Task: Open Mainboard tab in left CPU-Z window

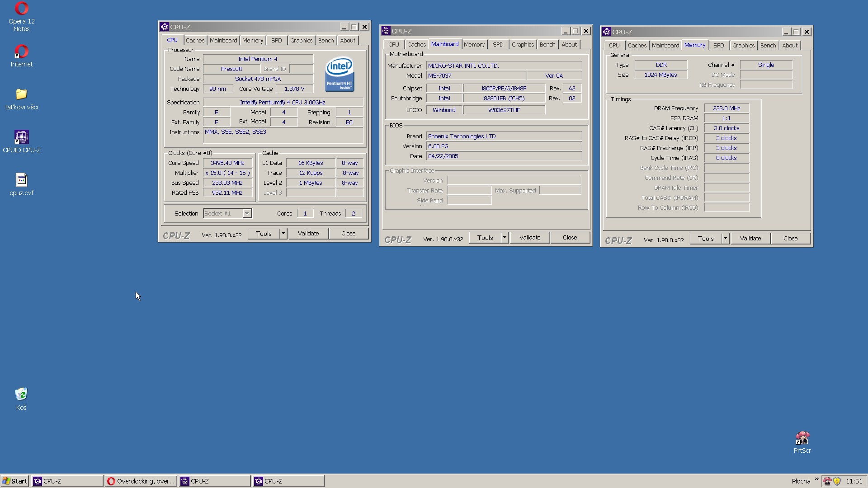Action: pos(223,40)
